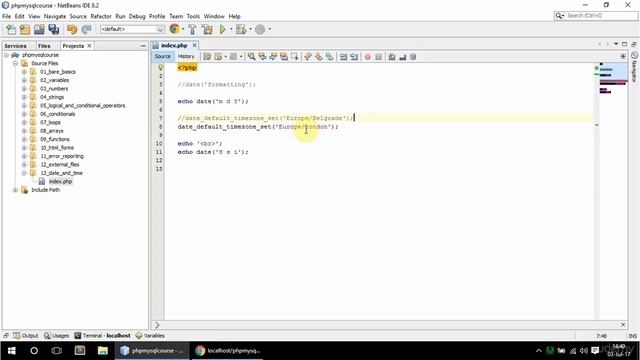Image resolution: width=640 pixels, height=360 pixels.
Task: Click the New Project toolbar icon
Action: point(25,29)
